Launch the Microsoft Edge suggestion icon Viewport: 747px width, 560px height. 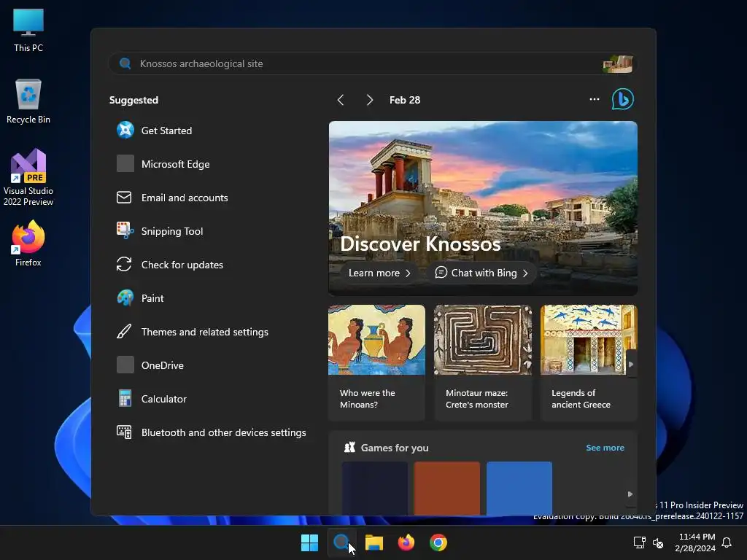coord(125,163)
